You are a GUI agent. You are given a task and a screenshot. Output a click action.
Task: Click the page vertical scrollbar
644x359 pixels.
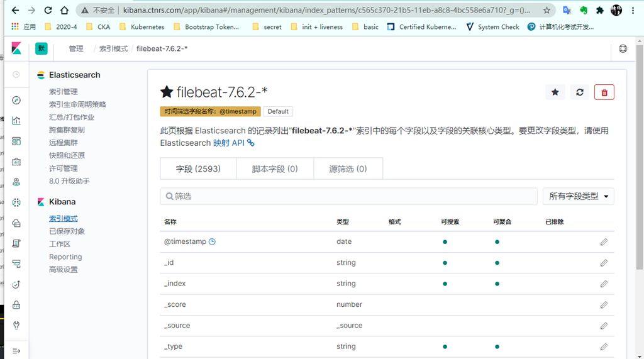(640, 157)
